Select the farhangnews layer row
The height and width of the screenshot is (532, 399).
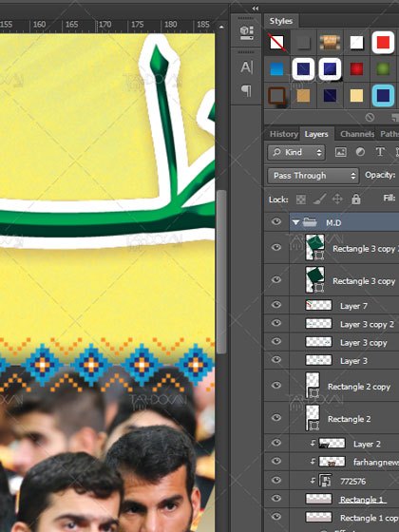point(332,462)
